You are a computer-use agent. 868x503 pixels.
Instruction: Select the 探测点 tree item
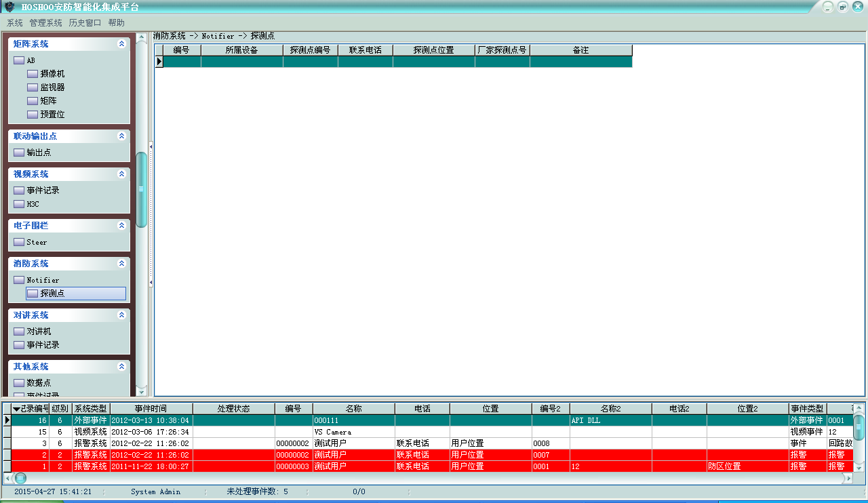[x=52, y=294]
